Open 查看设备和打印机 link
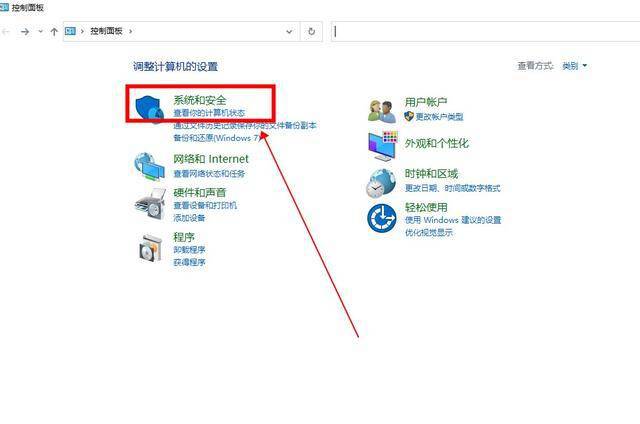This screenshot has height=424, width=640. tap(205, 205)
